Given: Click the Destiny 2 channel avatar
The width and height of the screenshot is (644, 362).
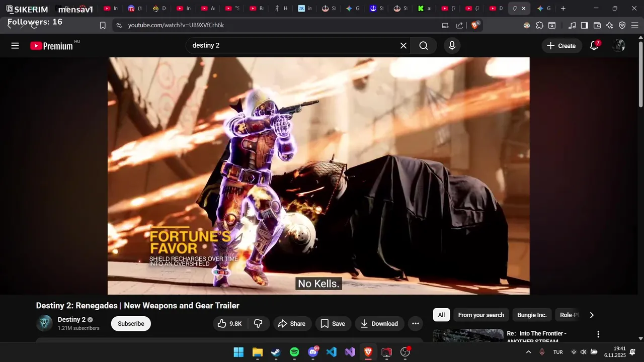Looking at the screenshot, I should (x=44, y=323).
